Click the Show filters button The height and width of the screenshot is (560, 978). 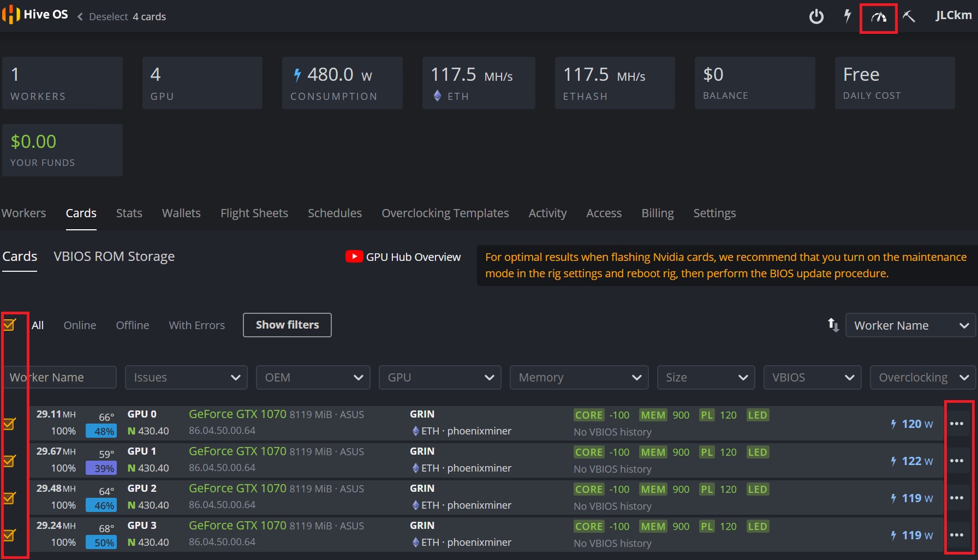pyautogui.click(x=287, y=325)
